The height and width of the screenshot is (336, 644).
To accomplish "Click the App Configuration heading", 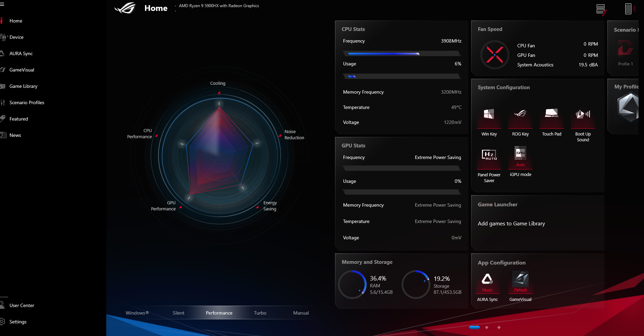I will 502,263.
